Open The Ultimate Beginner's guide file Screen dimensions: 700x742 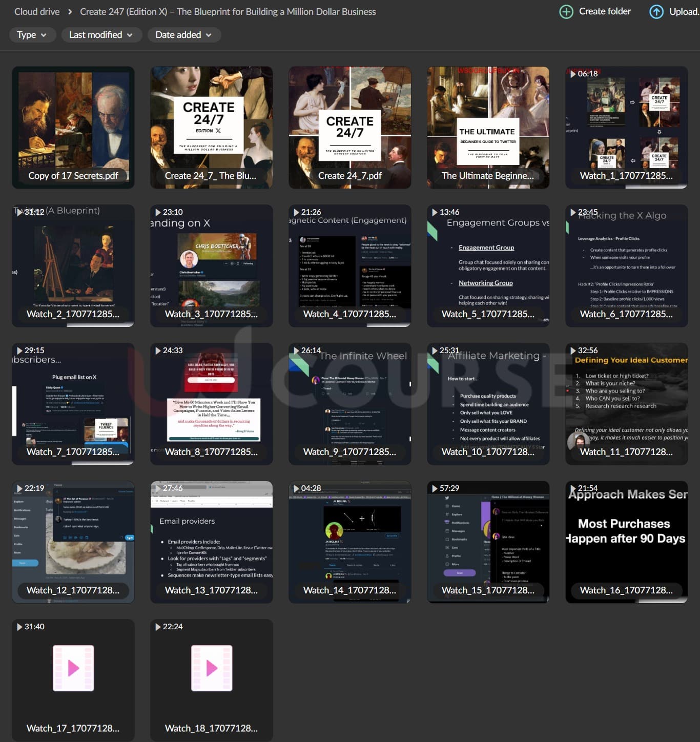[488, 127]
